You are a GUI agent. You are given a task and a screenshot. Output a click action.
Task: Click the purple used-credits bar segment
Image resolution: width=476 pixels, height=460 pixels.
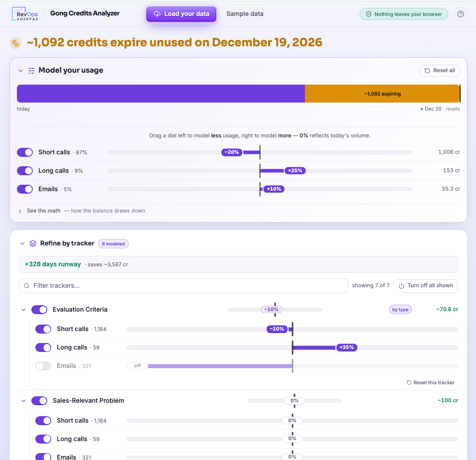point(161,94)
